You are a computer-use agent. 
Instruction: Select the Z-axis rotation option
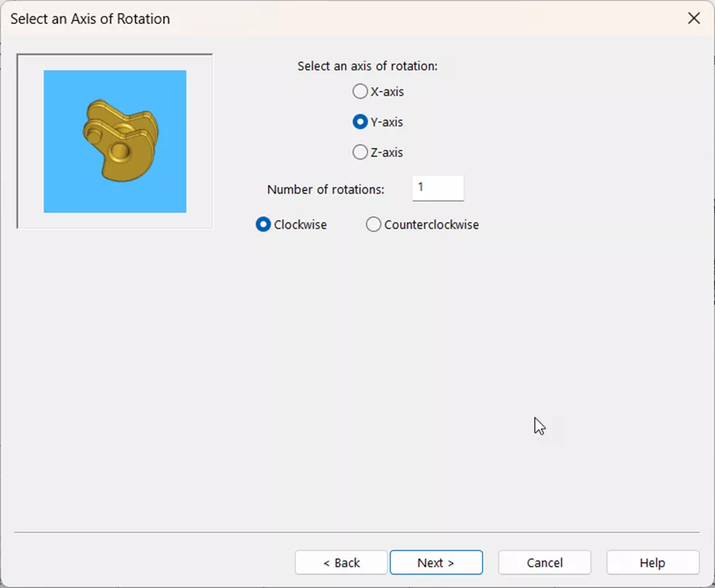(360, 151)
